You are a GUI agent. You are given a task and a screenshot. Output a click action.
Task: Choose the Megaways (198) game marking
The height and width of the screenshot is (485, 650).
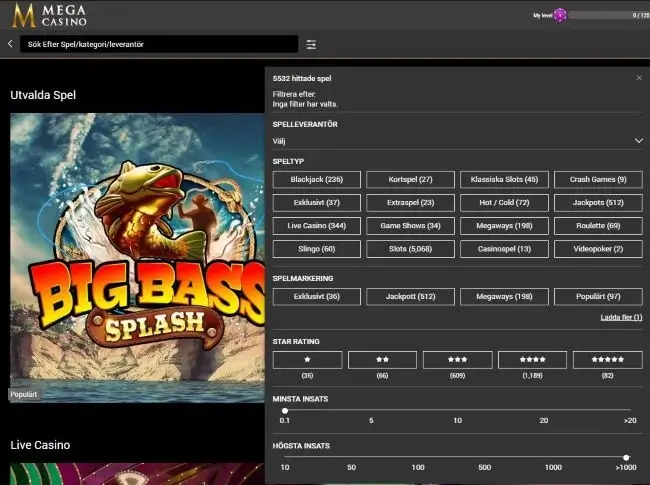(x=504, y=297)
